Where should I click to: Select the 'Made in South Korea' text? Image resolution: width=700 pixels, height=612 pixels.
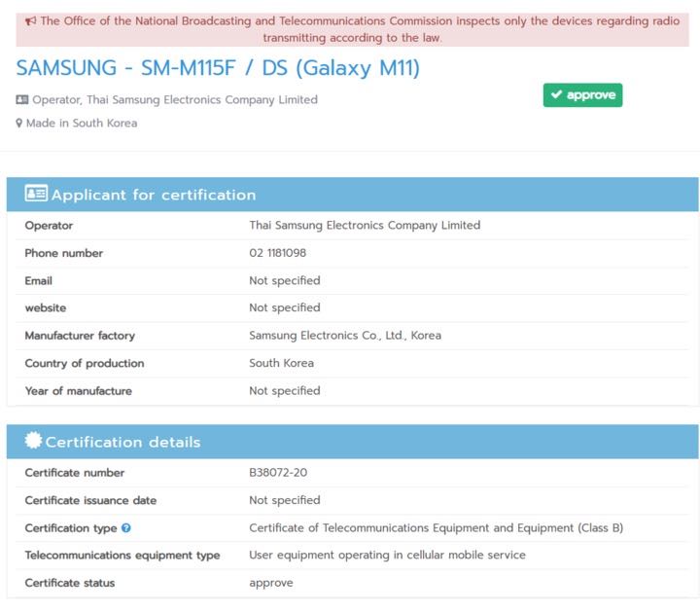82,123
